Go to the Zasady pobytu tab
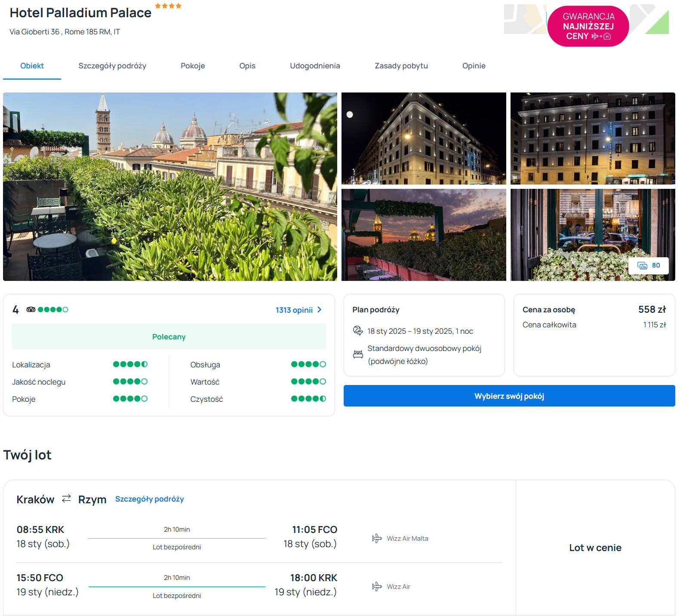The image size is (680, 616). [401, 66]
